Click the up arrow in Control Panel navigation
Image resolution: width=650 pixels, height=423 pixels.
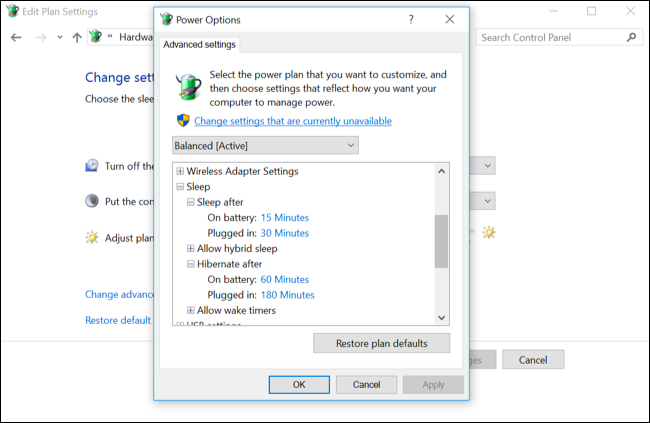[77, 38]
